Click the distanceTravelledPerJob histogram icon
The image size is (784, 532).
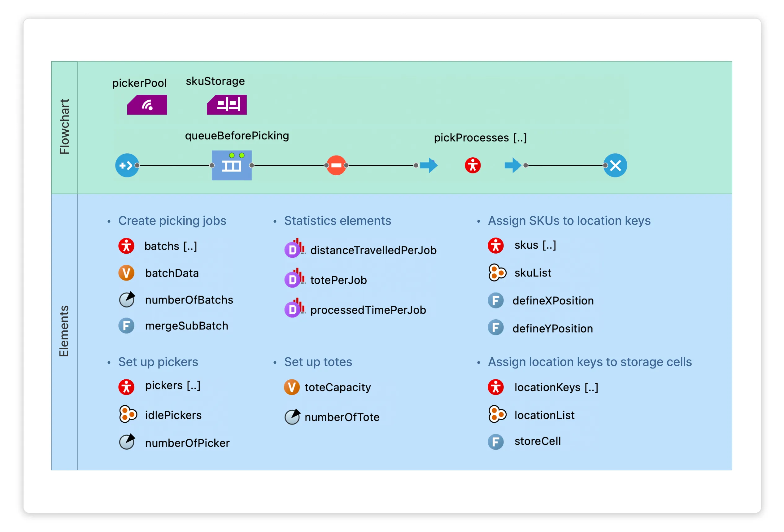293,250
